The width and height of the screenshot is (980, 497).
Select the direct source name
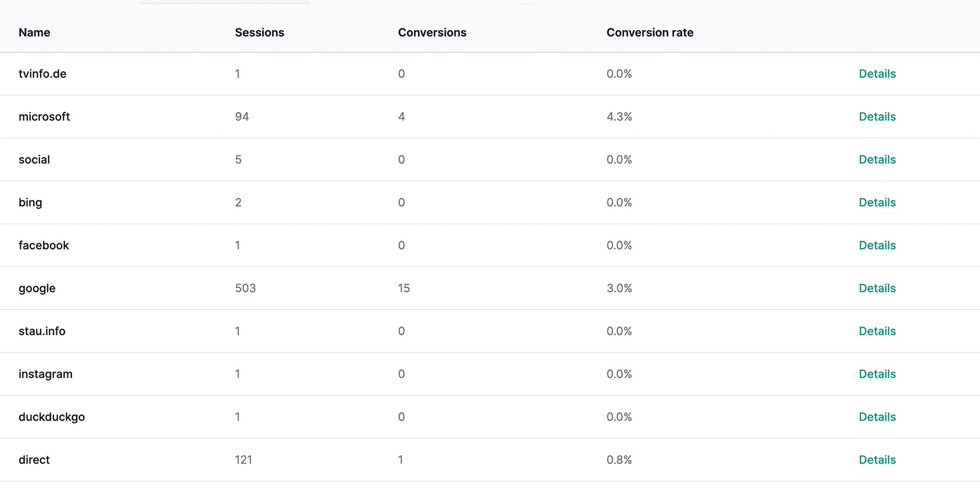click(34, 460)
